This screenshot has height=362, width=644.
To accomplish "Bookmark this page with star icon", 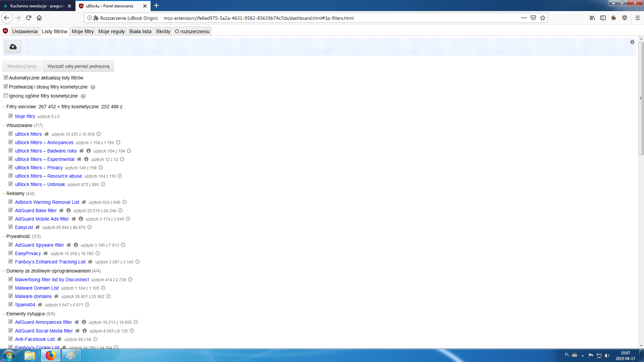I will click(x=543, y=18).
